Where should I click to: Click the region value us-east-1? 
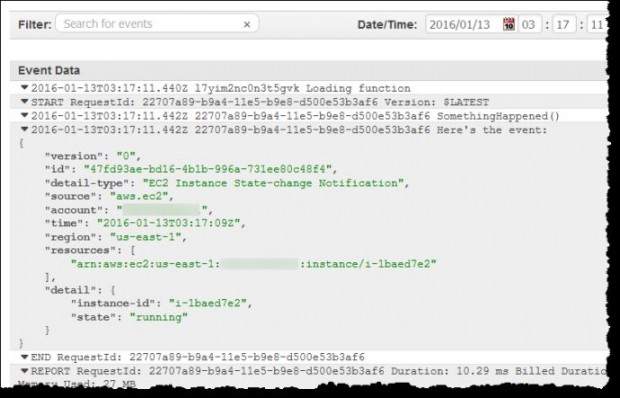146,237
